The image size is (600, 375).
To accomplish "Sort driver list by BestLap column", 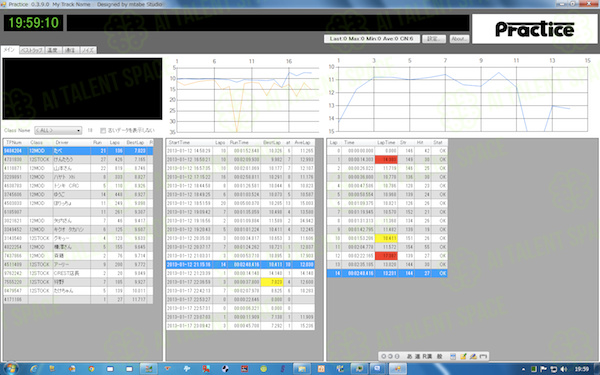I will tap(135, 142).
